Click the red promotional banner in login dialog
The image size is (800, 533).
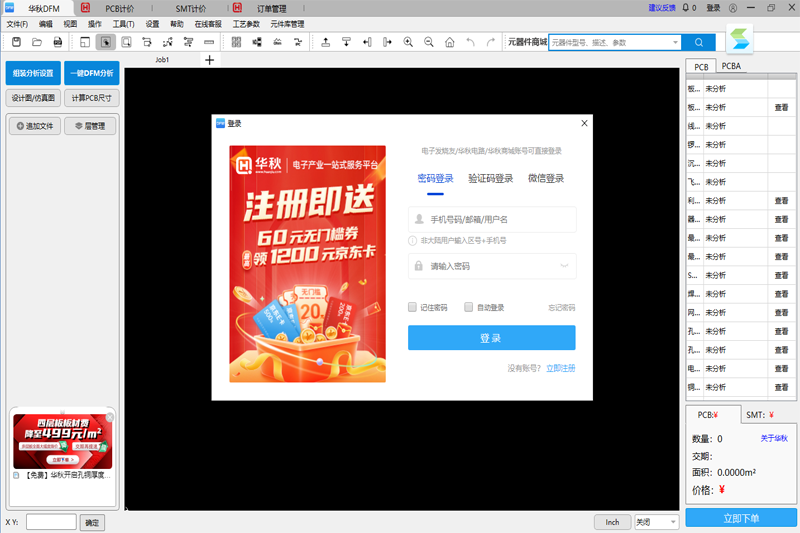[308, 264]
